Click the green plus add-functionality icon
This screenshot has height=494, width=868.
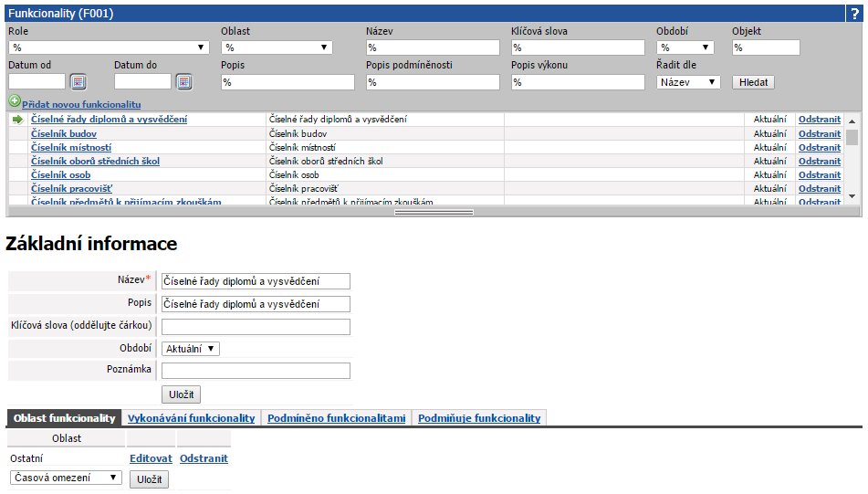click(15, 101)
